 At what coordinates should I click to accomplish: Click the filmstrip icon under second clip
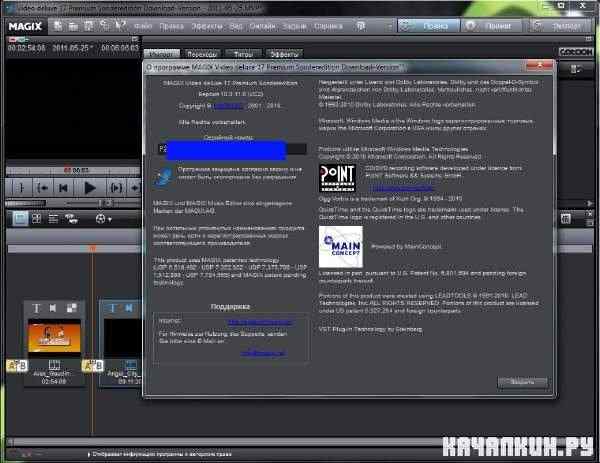point(131,364)
